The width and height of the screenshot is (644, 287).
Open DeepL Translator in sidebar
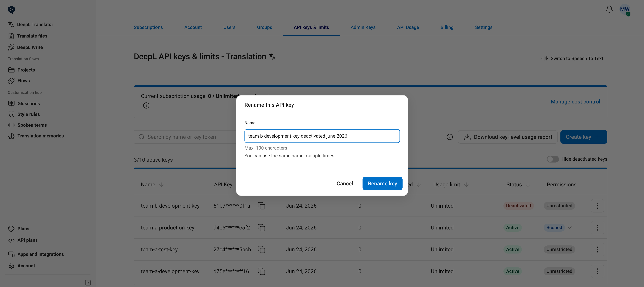30,25
